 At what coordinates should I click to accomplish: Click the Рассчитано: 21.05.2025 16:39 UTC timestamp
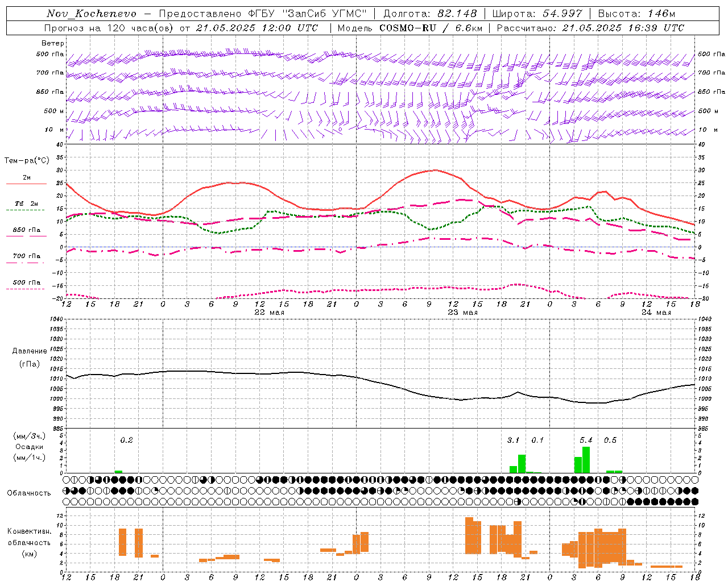(x=590, y=28)
